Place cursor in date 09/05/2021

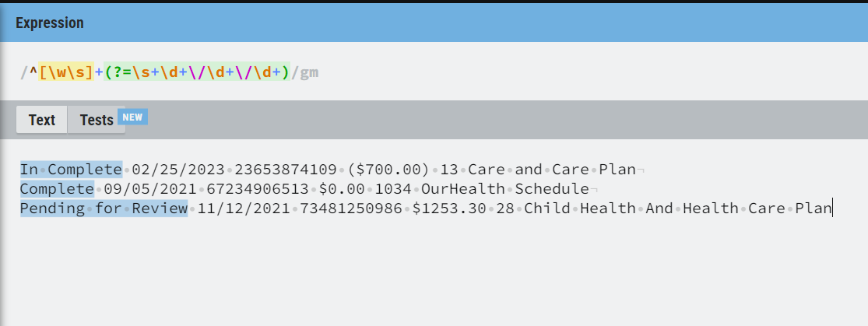tap(150, 189)
